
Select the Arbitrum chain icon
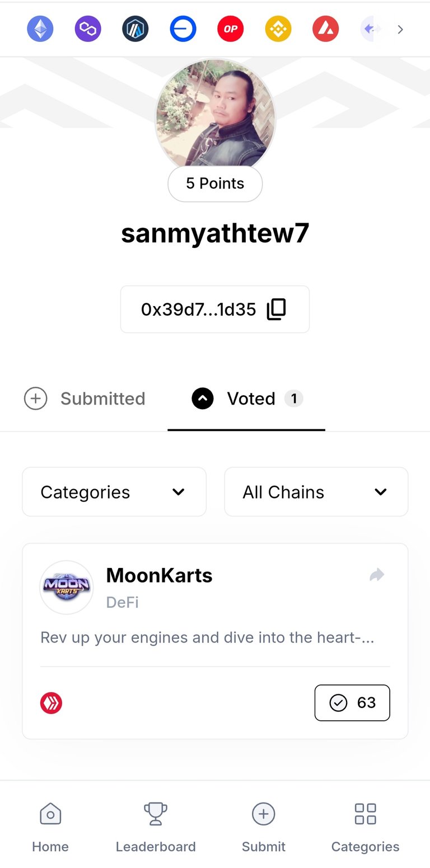(135, 29)
